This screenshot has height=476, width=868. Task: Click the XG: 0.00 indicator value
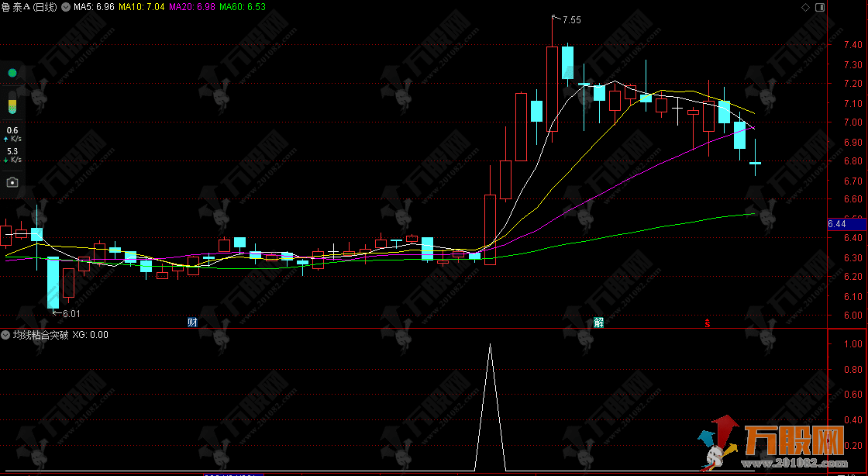[90, 335]
